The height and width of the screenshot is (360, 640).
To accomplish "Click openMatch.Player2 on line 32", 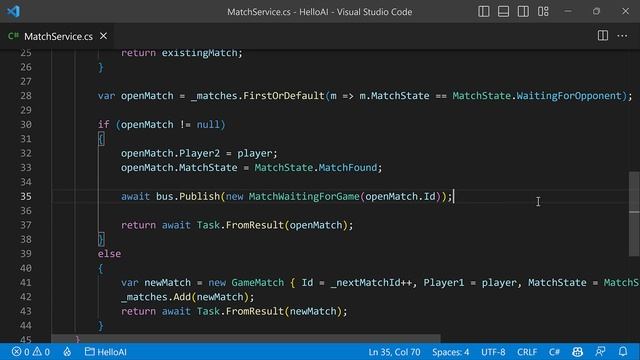I will pyautogui.click(x=170, y=153).
